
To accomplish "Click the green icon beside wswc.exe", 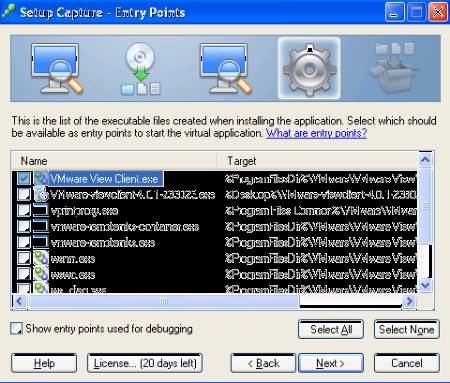I will pos(41,274).
